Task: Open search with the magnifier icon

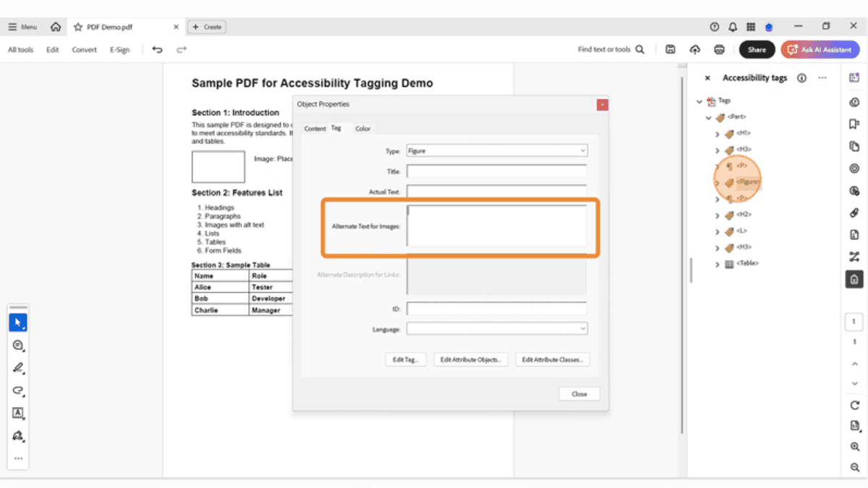Action: pyautogui.click(x=639, y=49)
